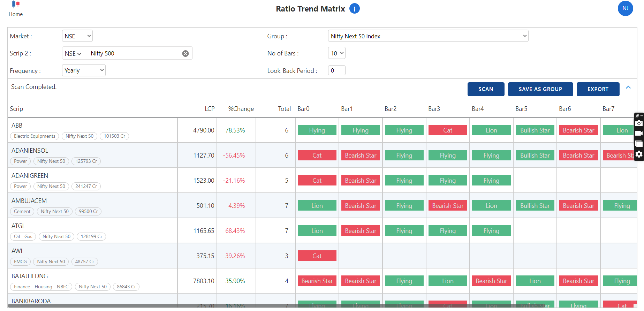
Task: Open AWL scrip name
Action: click(17, 251)
